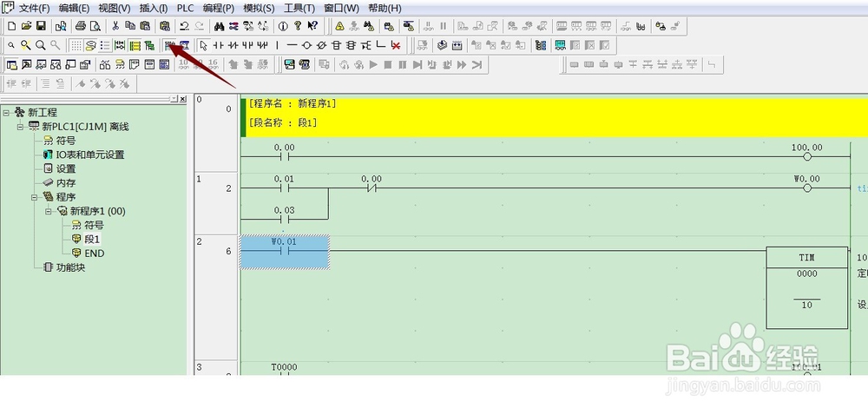Toggle the list-style rung annotations button

click(x=105, y=45)
